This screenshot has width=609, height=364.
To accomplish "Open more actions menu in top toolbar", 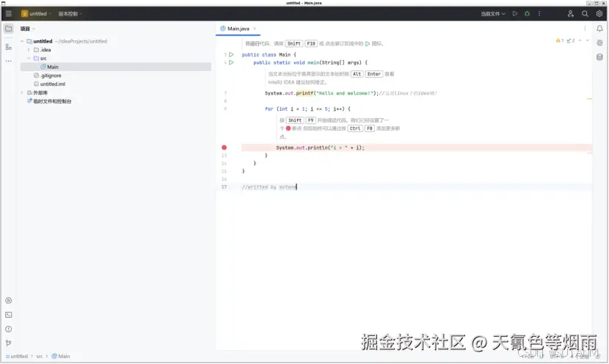I will coord(539,14).
